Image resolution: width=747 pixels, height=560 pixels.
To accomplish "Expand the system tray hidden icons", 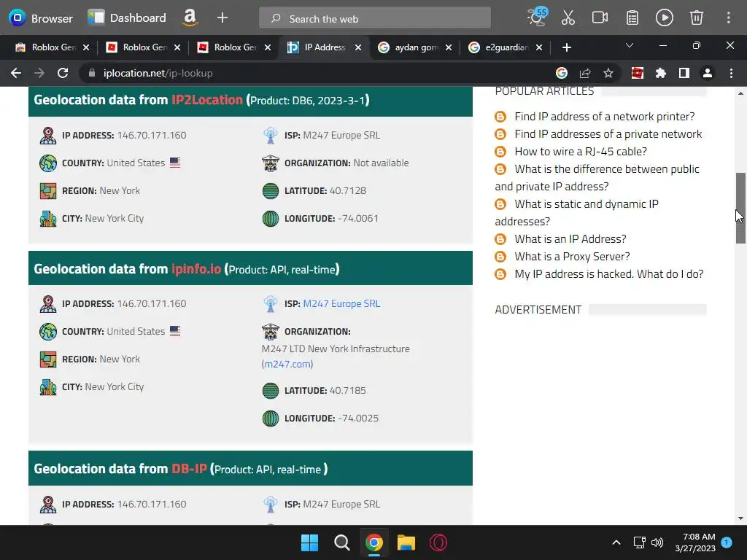I will tap(616, 542).
